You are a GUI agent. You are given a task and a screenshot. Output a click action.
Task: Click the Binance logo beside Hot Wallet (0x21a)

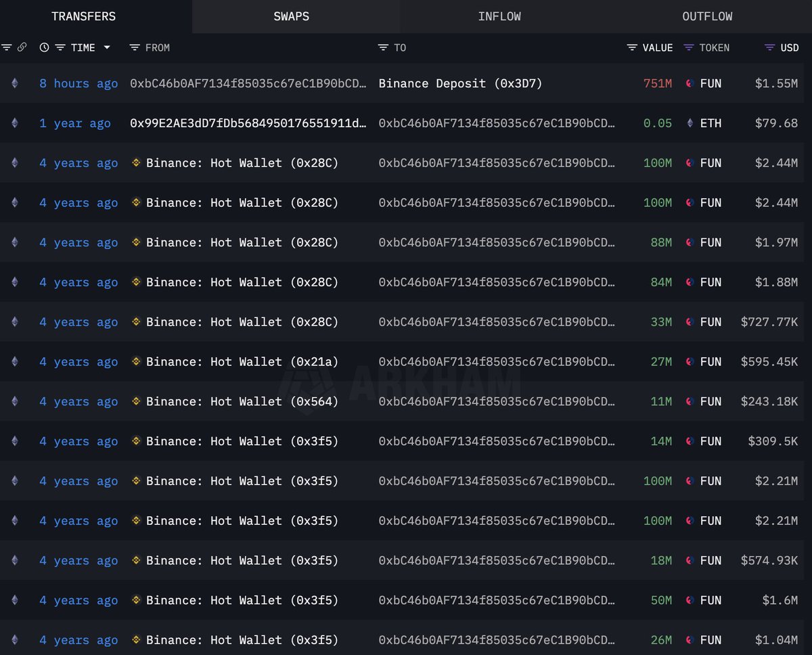pyautogui.click(x=136, y=362)
